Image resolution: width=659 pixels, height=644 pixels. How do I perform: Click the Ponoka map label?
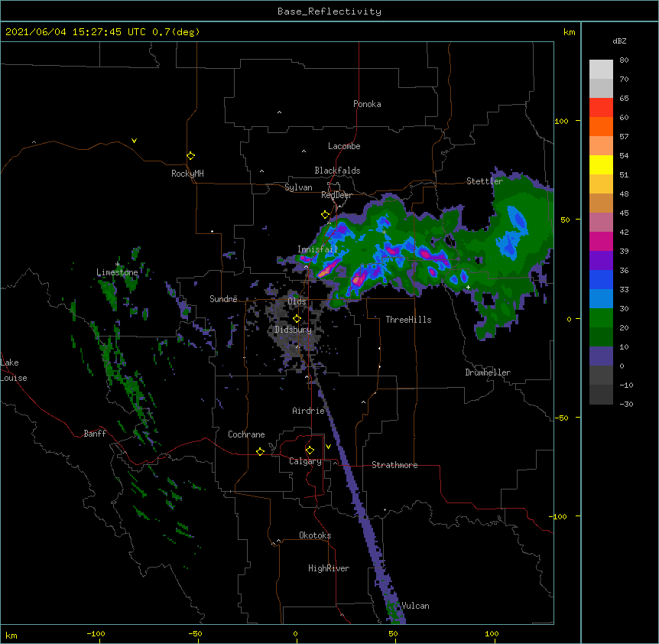coord(367,104)
